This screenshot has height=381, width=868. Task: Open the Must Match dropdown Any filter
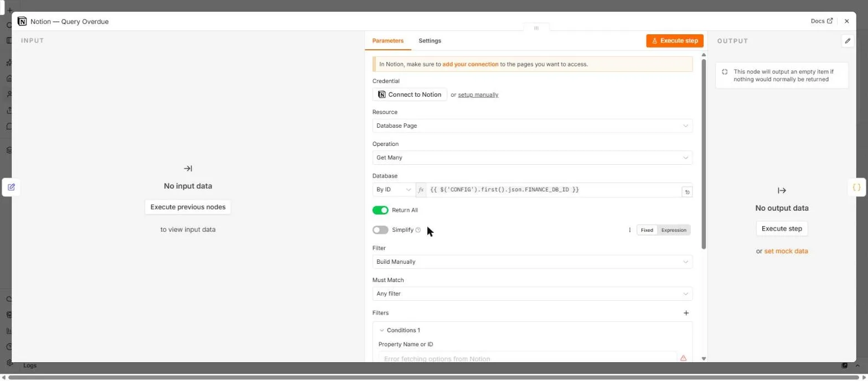(532, 294)
